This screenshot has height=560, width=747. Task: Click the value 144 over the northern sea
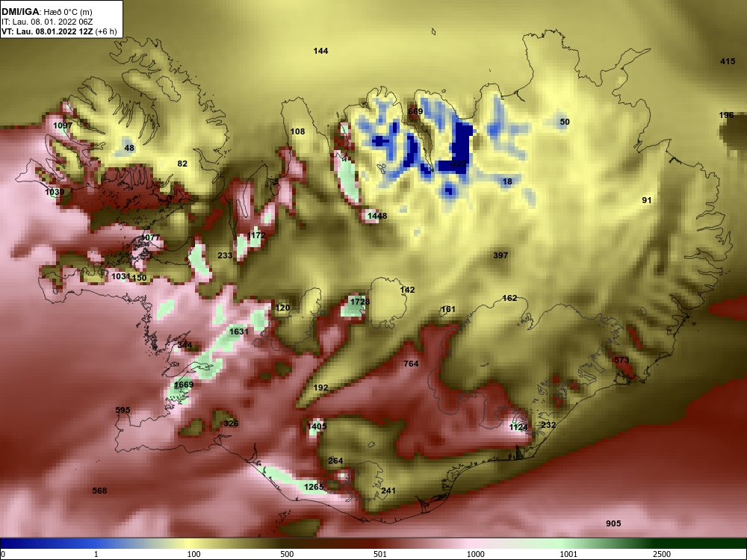point(320,51)
